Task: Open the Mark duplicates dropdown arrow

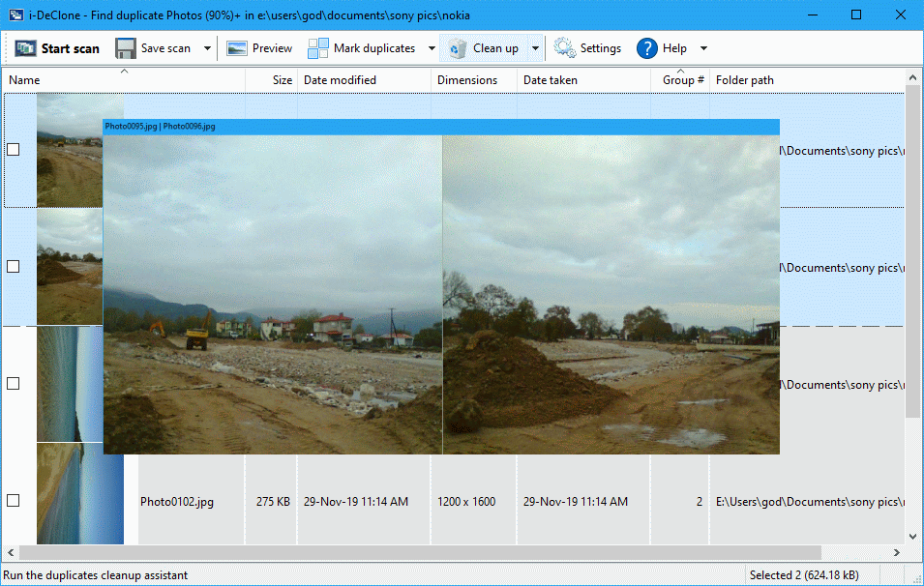Action: pos(432,48)
